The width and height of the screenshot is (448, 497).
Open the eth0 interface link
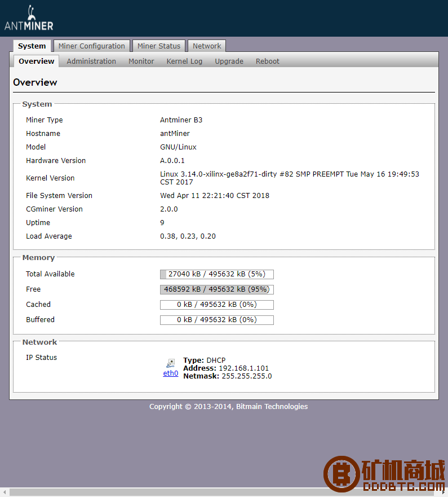click(x=171, y=373)
